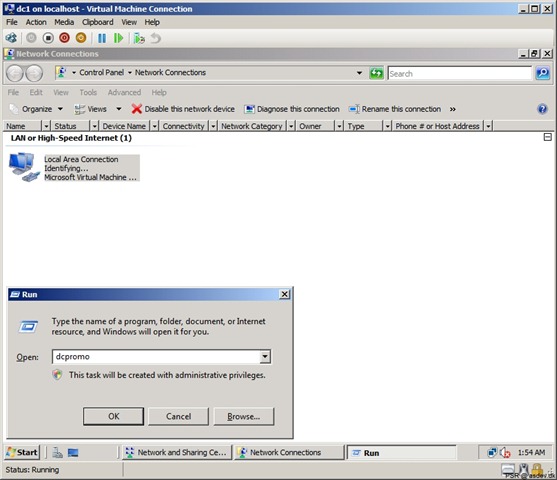557x480 pixels.
Task: Click the Views toolbar button
Action: click(x=90, y=109)
